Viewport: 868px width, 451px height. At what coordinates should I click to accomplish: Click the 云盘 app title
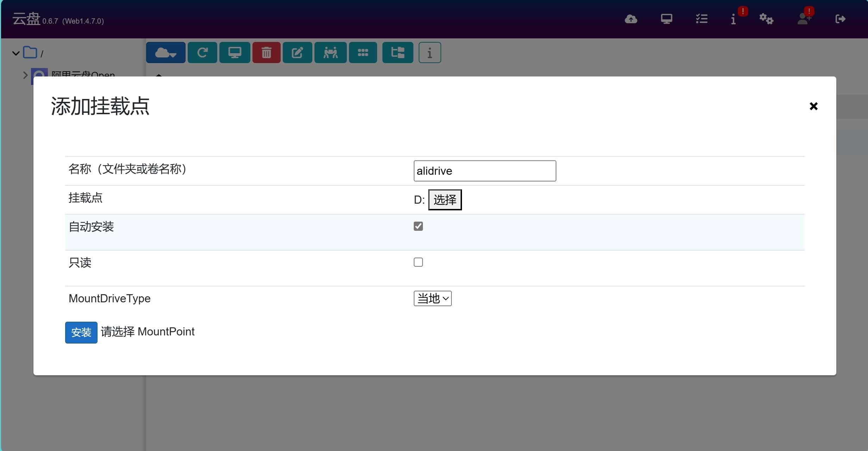coord(26,19)
